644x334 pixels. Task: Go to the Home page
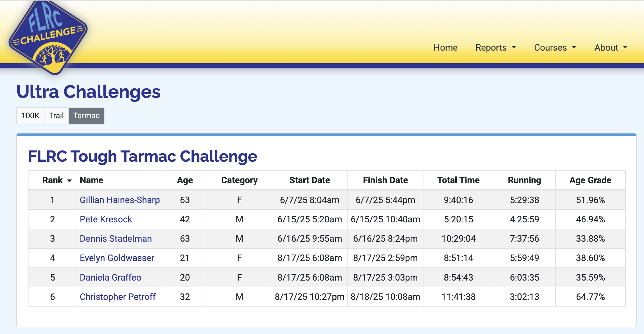tap(445, 48)
